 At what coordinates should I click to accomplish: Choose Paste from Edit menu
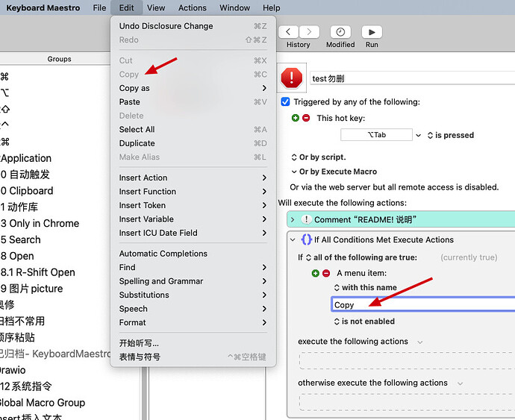tap(193, 101)
